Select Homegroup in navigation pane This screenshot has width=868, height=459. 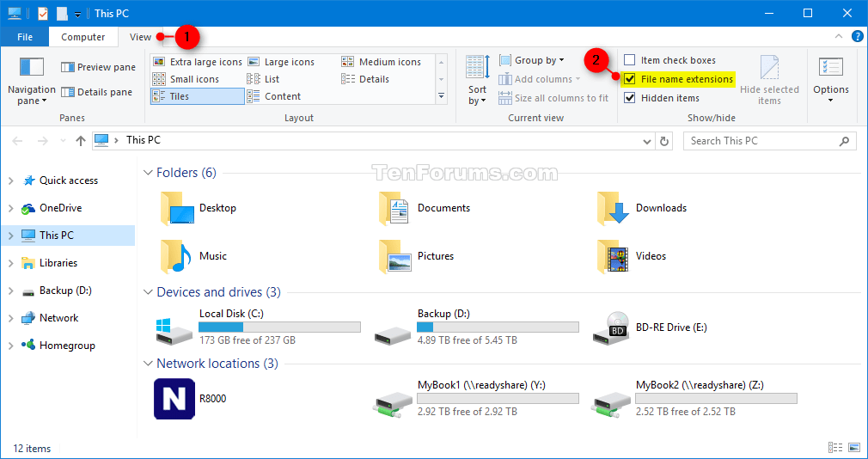[x=68, y=346]
